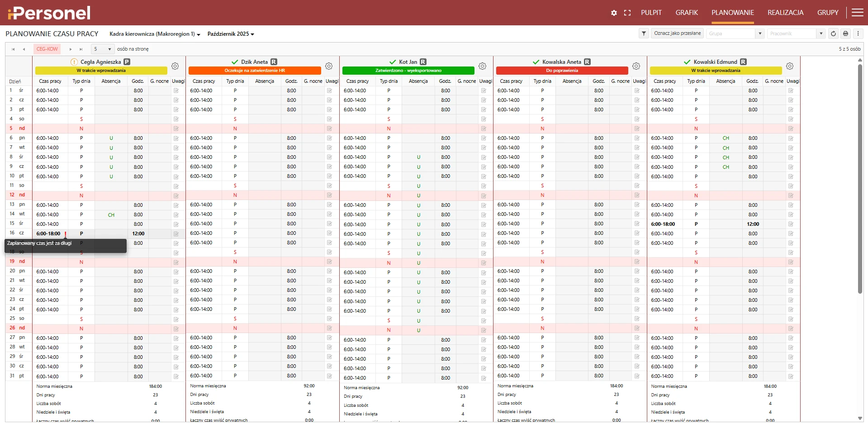This screenshot has height=424, width=868.
Task: Refresh the planning table
Action: 833,33
